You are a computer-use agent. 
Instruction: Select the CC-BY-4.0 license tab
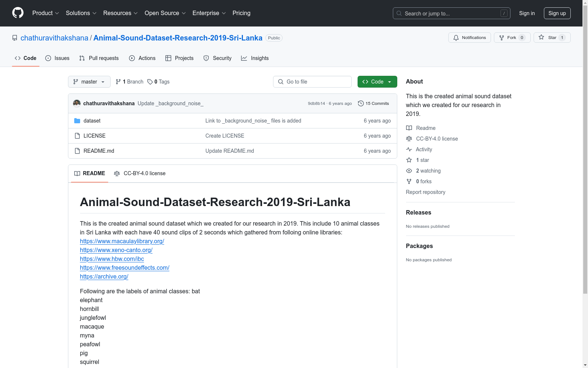pyautogui.click(x=140, y=173)
